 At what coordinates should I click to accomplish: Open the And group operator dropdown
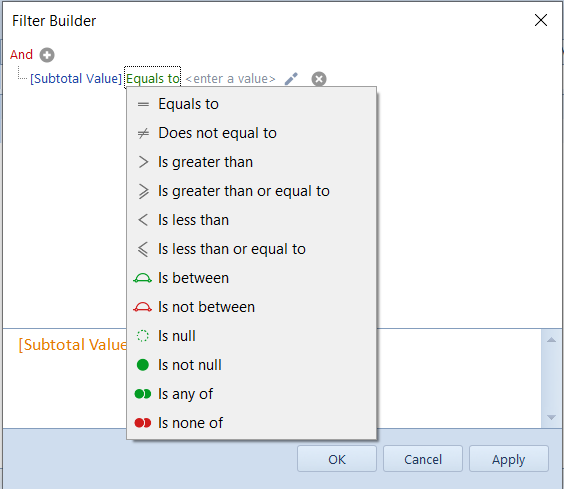[x=21, y=55]
